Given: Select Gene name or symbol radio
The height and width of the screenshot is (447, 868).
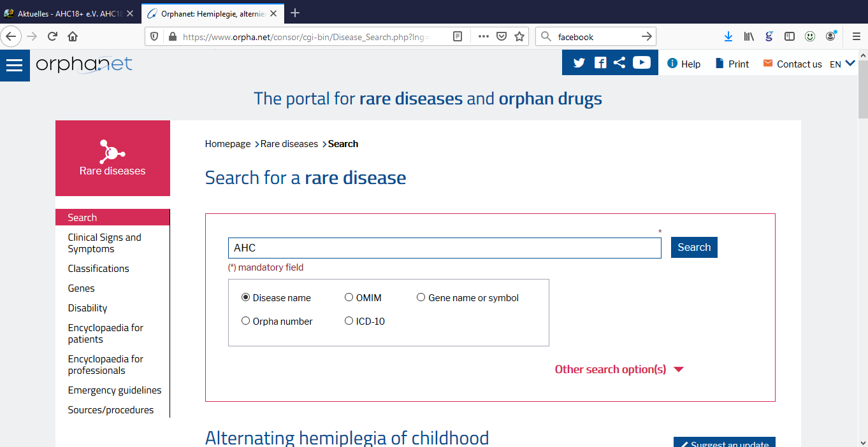Looking at the screenshot, I should click(421, 297).
